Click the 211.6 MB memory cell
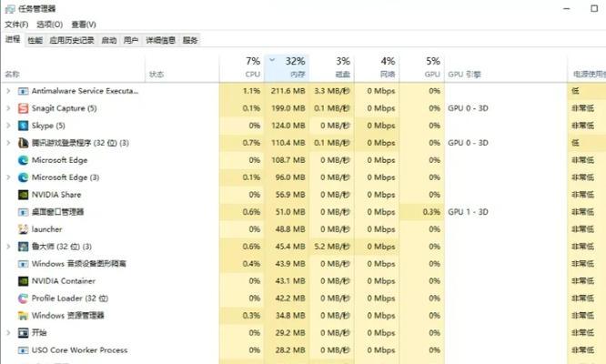This screenshot has width=606, height=364. click(x=288, y=91)
